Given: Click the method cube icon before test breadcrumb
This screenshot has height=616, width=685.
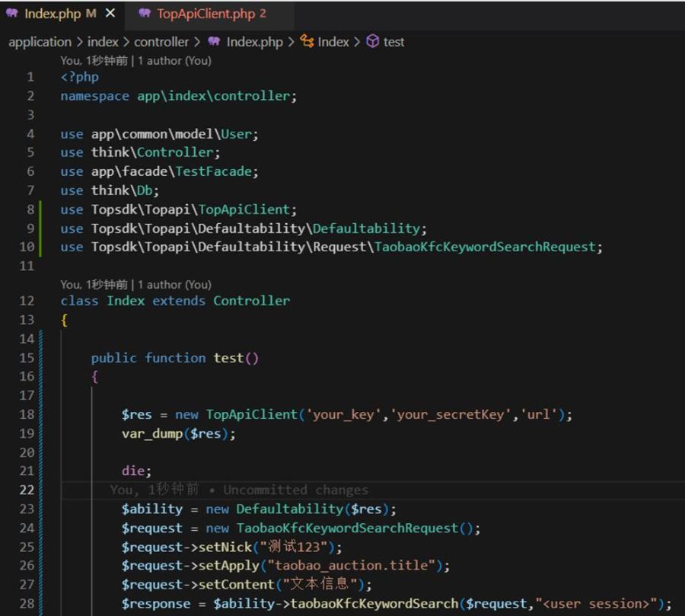Looking at the screenshot, I should click(372, 42).
